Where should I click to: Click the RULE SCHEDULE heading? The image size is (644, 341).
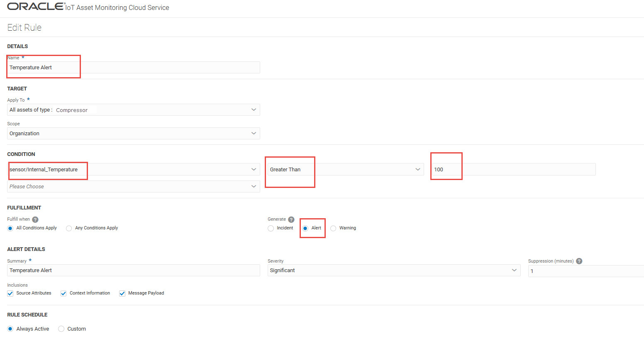pyautogui.click(x=27, y=315)
